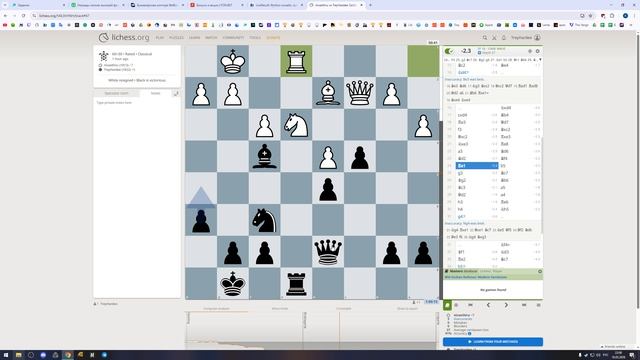Select move g3 in move list
This screenshot has width=640, height=360.
[x=476, y=173]
